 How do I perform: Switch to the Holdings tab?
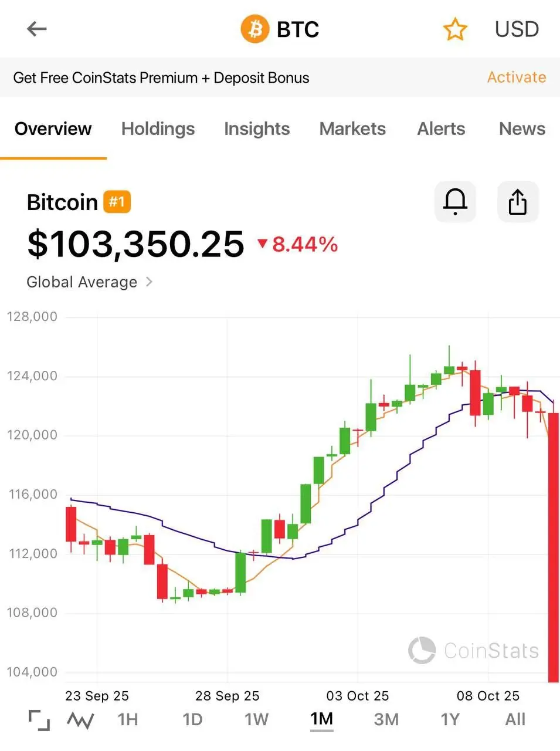tap(158, 128)
